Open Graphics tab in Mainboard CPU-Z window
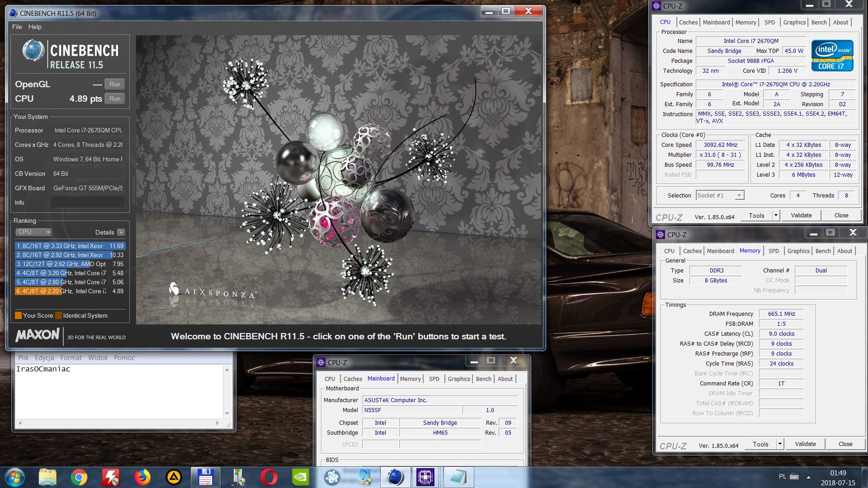This screenshot has width=868, height=488. (459, 379)
